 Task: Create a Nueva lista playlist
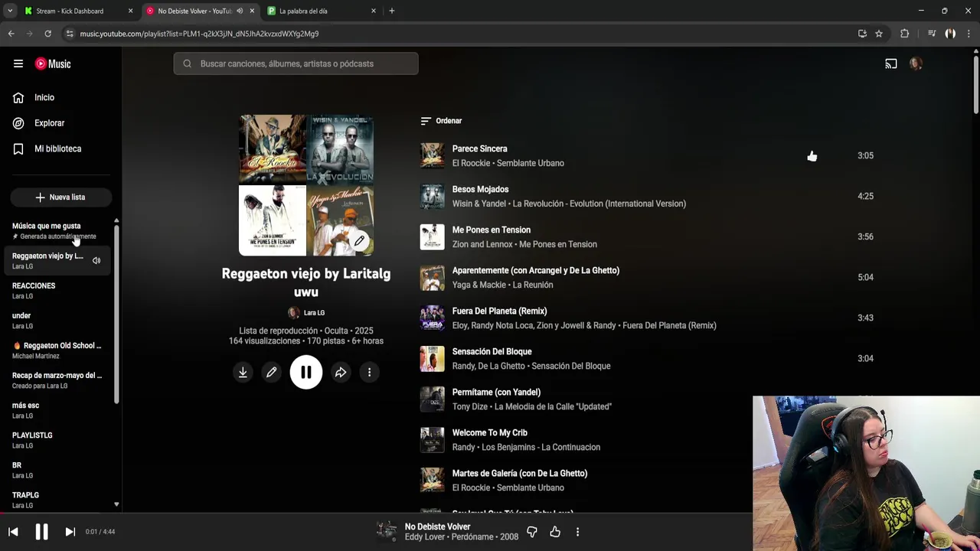pyautogui.click(x=60, y=197)
